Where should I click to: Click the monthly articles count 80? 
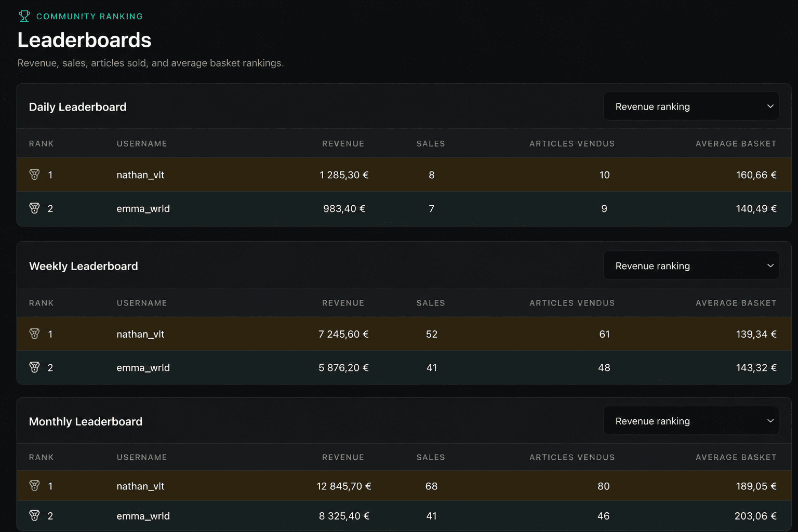tap(604, 486)
